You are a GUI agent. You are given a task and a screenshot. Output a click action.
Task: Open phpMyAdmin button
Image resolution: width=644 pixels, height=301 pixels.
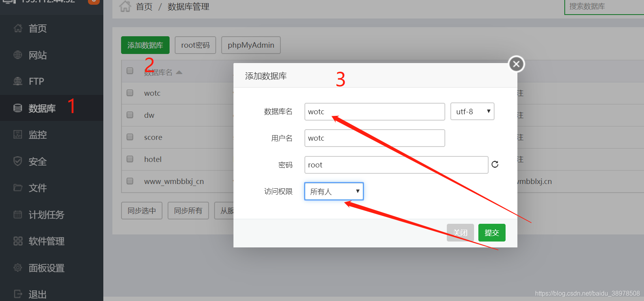tap(251, 45)
